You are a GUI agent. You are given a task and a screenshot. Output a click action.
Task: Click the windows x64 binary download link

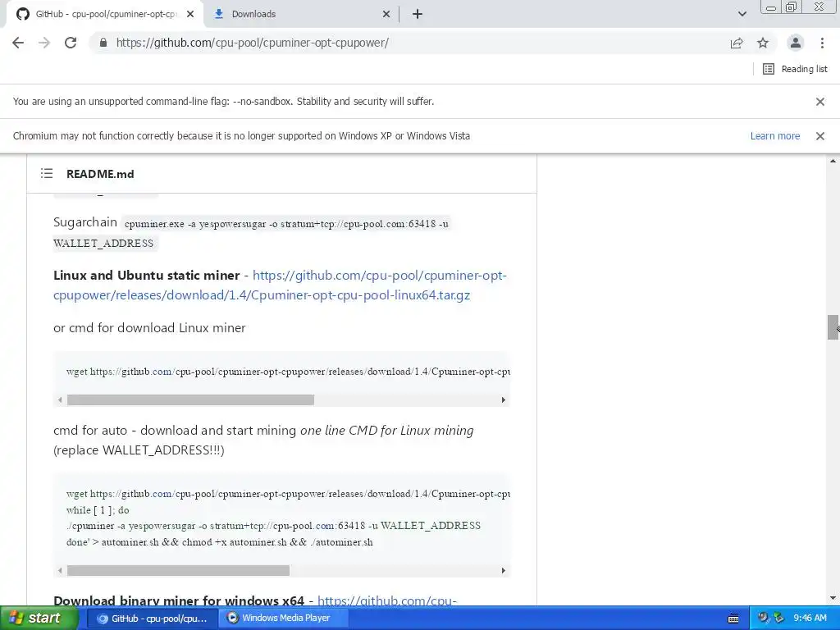tap(387, 600)
